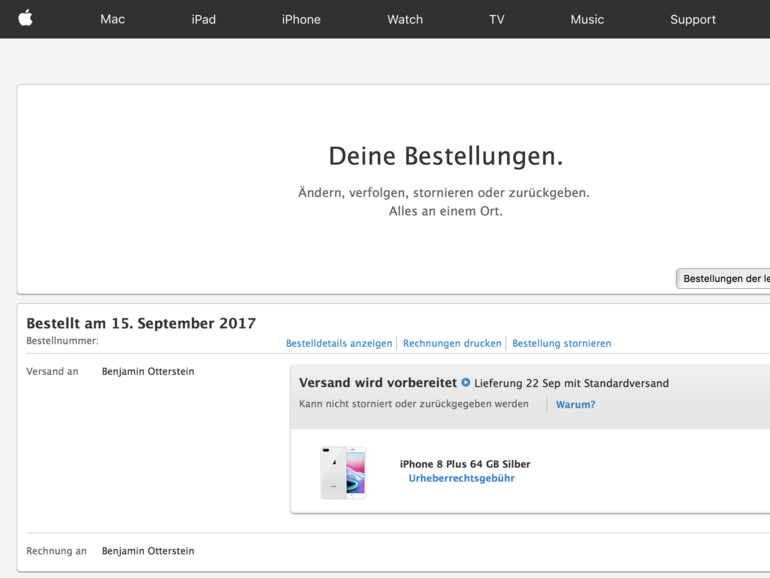Click 'Bestelldetails anzeigen' link
This screenshot has height=578, width=770.
[339, 343]
